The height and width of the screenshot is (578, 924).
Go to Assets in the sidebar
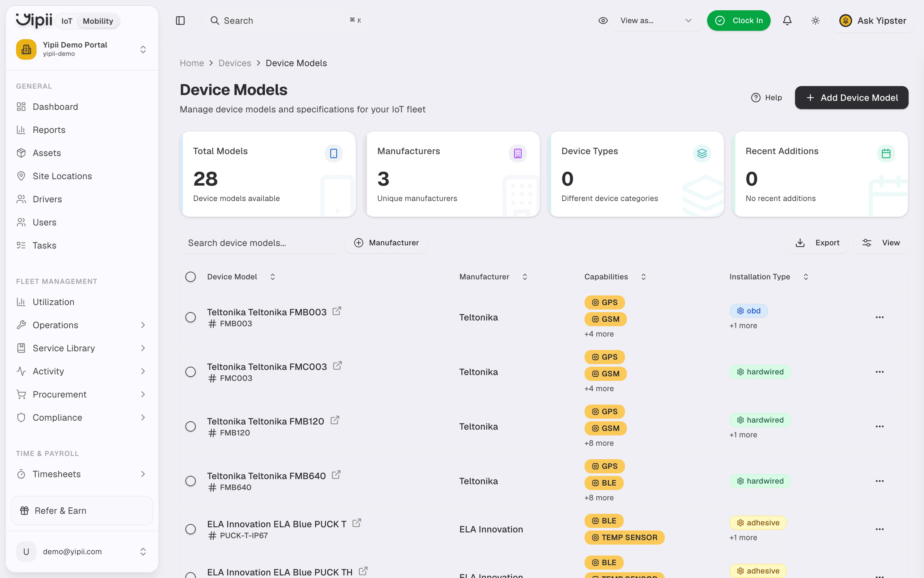82,153
